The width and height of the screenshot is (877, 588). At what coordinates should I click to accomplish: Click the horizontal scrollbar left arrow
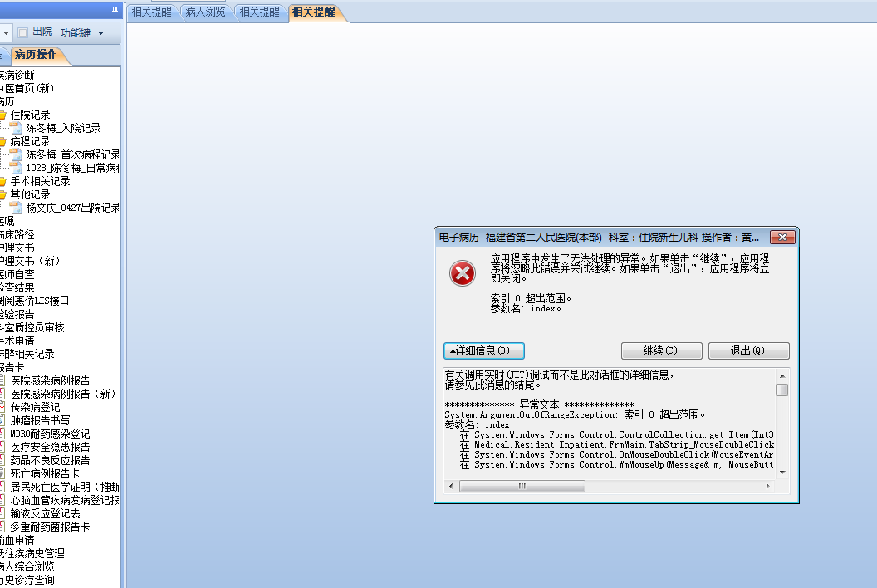coord(451,486)
